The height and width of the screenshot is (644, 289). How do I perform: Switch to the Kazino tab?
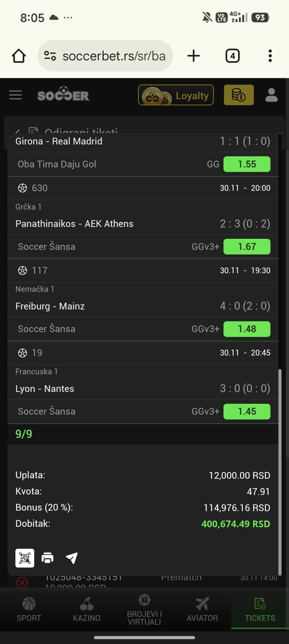pos(87,610)
